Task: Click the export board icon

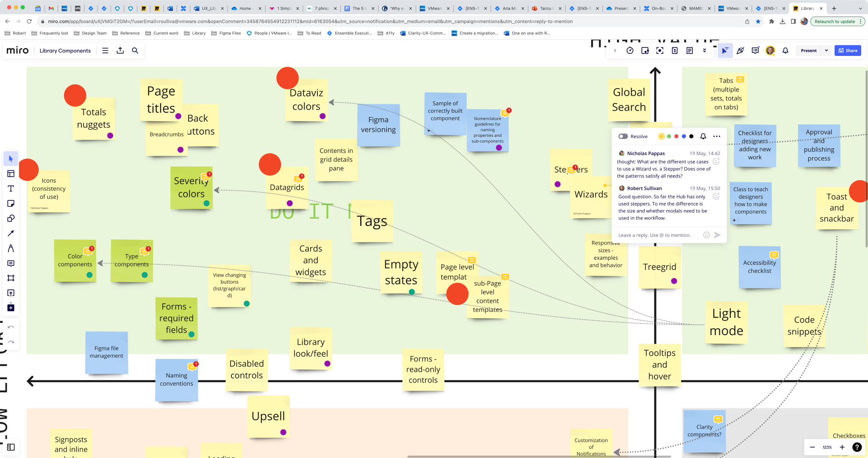Action: coord(120,50)
